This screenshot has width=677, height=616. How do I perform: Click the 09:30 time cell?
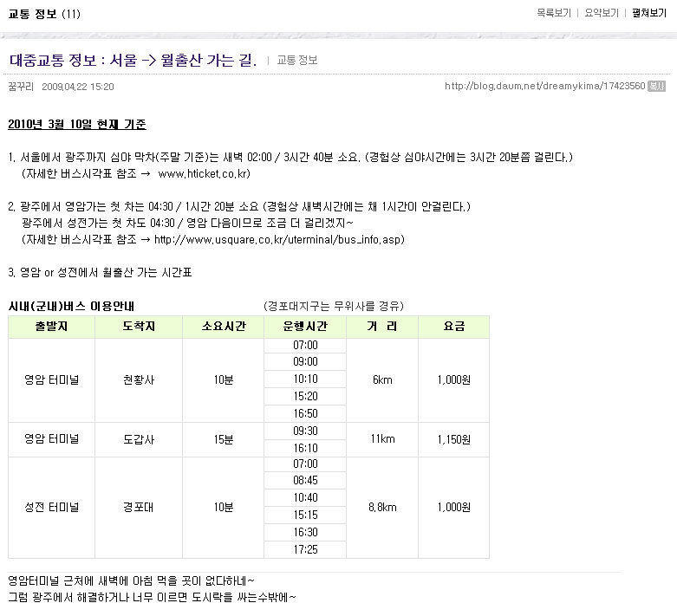(305, 431)
